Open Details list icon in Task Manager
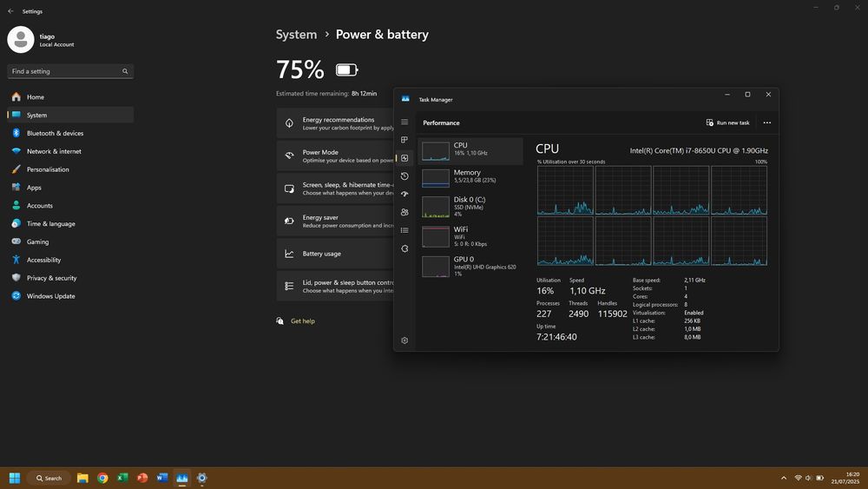This screenshot has height=489, width=868. pyautogui.click(x=404, y=230)
